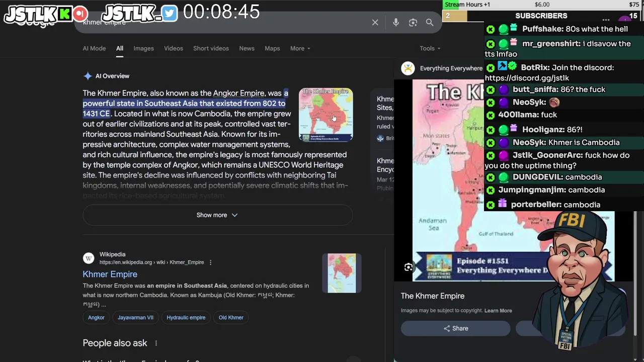Open the three-dot menu beside the Wikipedia URL

[210, 262]
